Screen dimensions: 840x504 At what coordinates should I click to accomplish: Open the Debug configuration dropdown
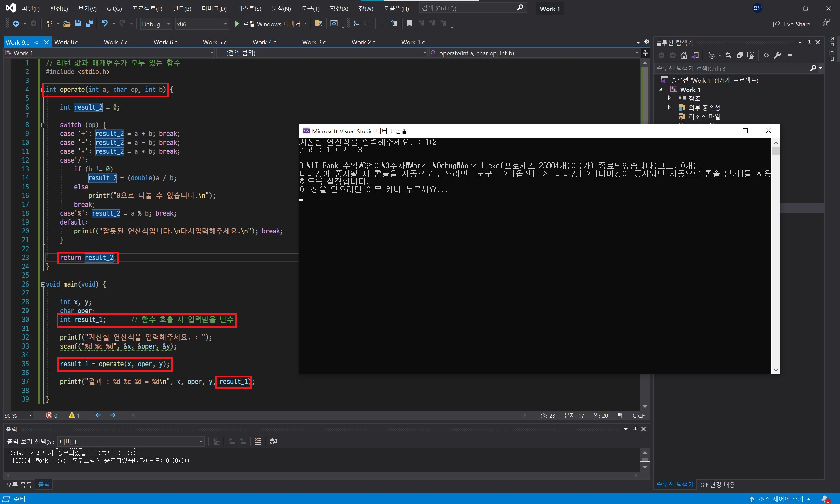[156, 24]
